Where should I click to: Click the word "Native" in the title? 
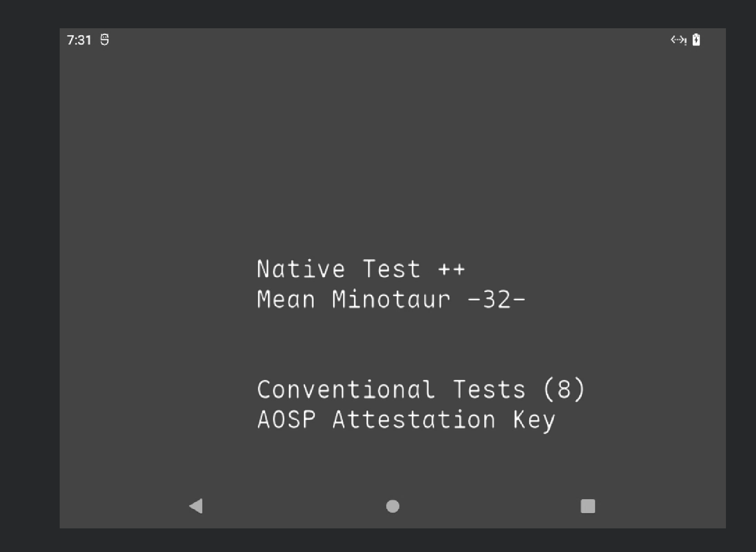click(301, 270)
